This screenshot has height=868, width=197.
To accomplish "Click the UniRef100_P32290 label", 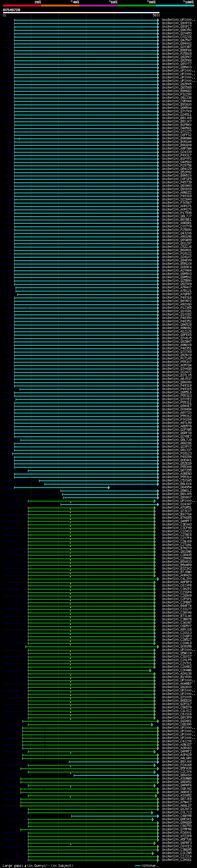I will pyautogui.click(x=177, y=94).
